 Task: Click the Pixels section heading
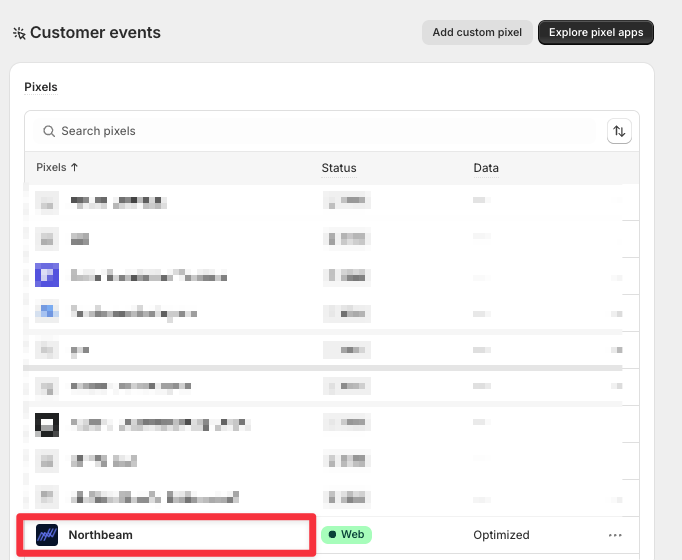(41, 87)
